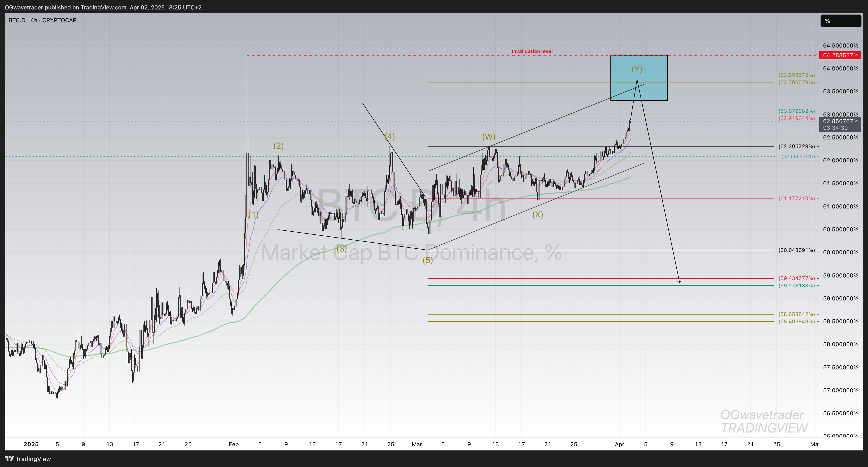Select the red (61.177210%) level label
This screenshot has height=467, width=868.
(x=797, y=198)
